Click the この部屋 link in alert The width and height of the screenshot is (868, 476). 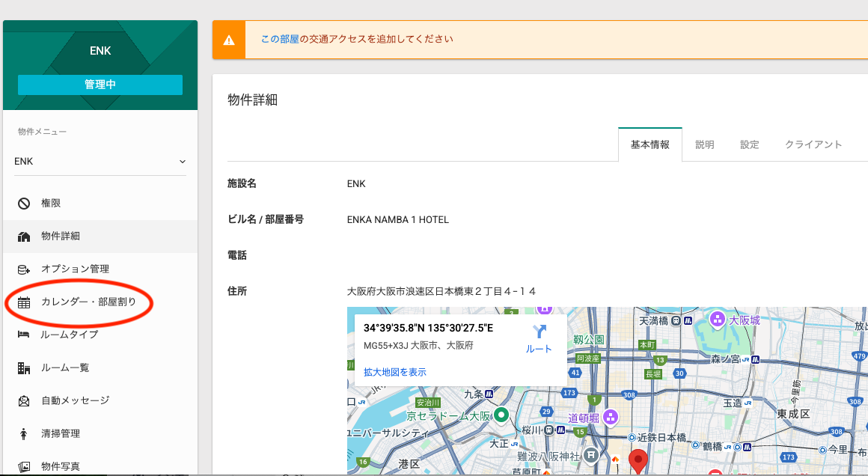[280, 39]
